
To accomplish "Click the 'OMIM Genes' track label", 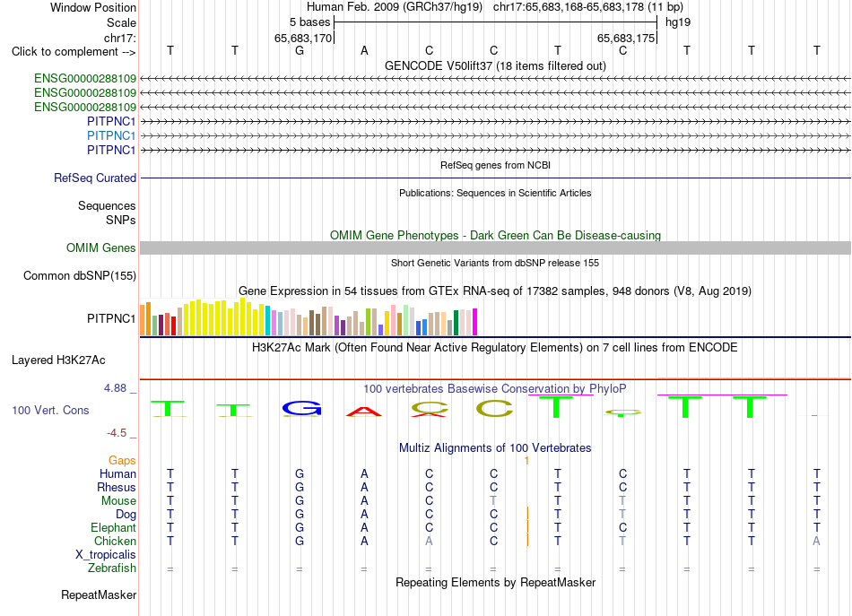I will pos(101,248).
